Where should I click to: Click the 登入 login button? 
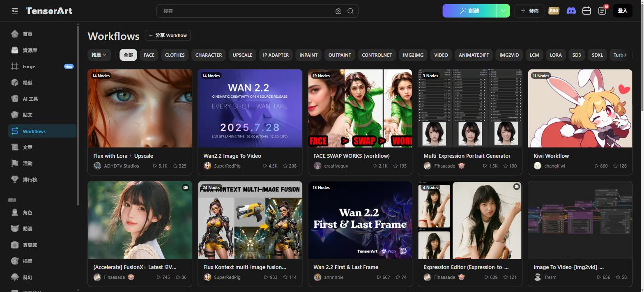pyautogui.click(x=623, y=11)
